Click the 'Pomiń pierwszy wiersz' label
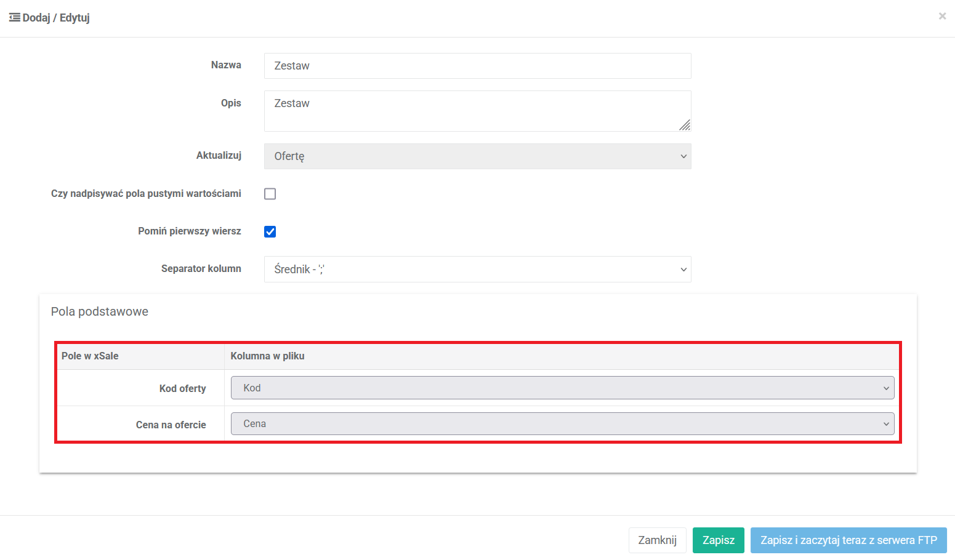The image size is (955, 560). (x=189, y=231)
